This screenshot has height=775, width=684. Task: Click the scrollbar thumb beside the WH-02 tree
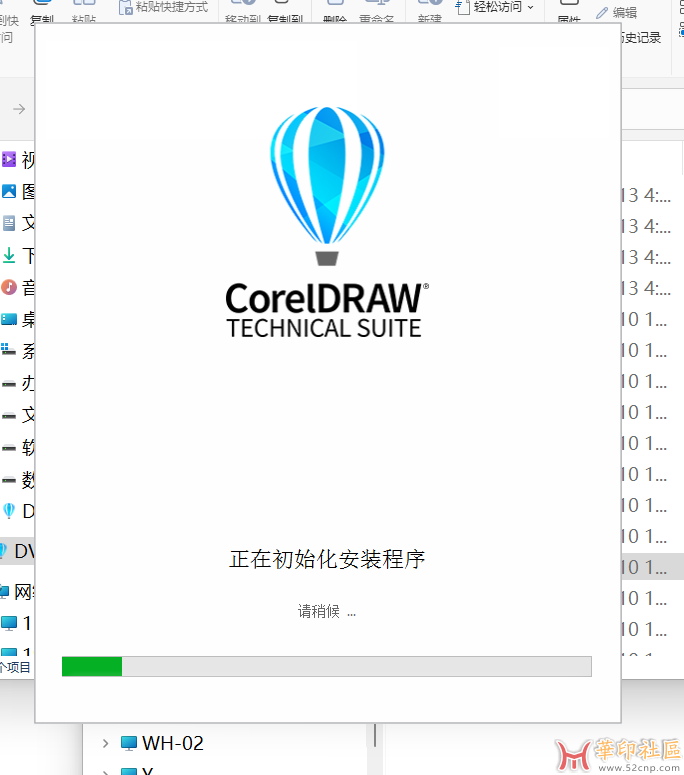[375, 735]
